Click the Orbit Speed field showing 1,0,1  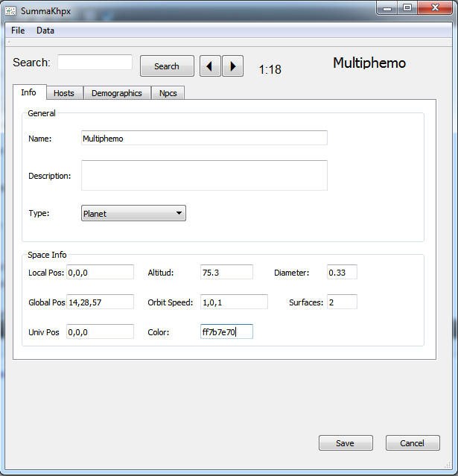(234, 302)
